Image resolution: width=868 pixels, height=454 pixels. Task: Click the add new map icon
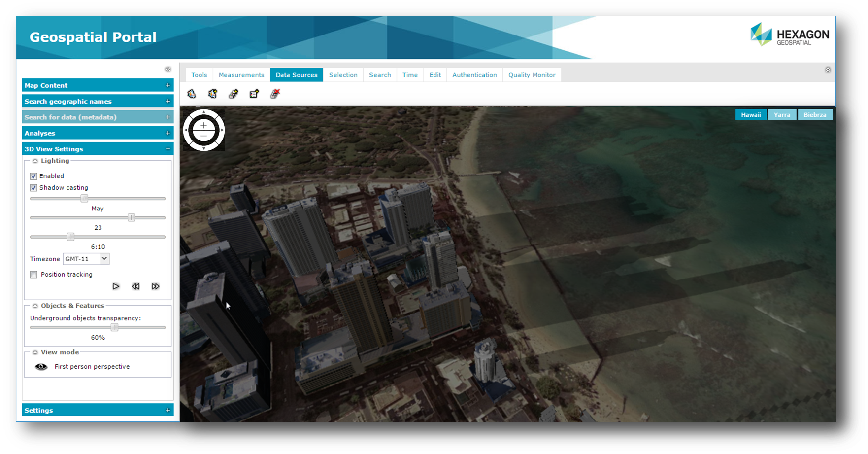pos(212,93)
